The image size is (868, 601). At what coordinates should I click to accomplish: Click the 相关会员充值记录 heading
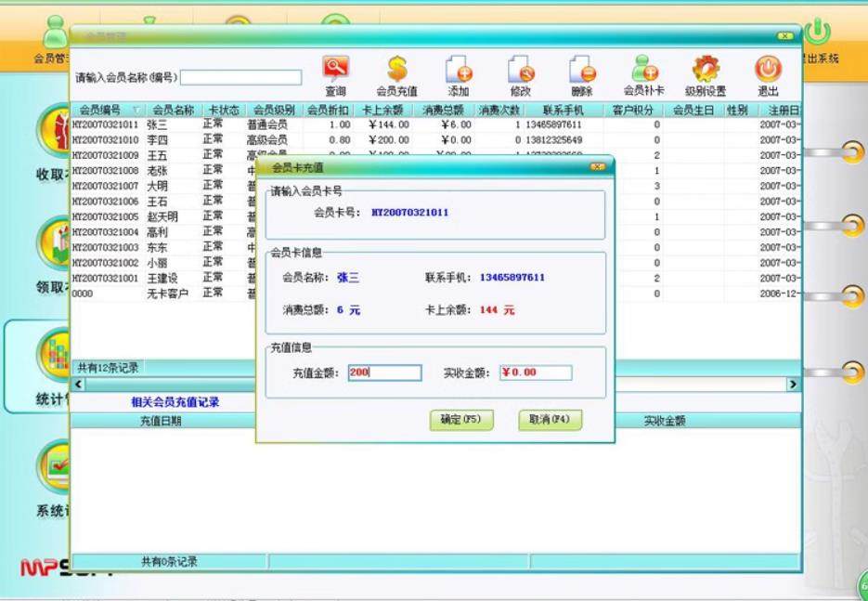click(x=175, y=402)
